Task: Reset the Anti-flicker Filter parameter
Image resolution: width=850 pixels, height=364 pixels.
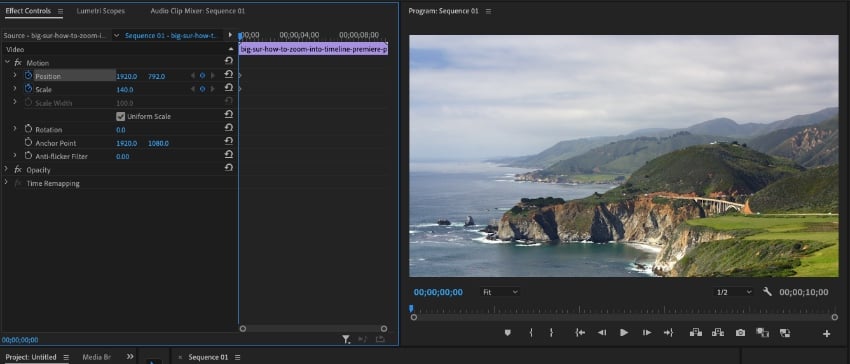Action: tap(229, 154)
